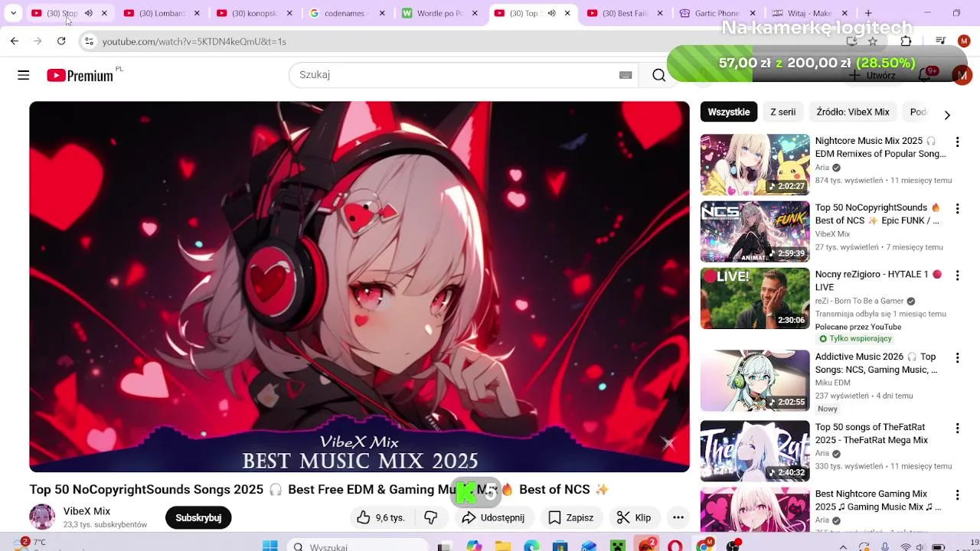Play the TheFatRat Mega Mix thumbnail
Screen dimensions: 980x551
(x=755, y=451)
